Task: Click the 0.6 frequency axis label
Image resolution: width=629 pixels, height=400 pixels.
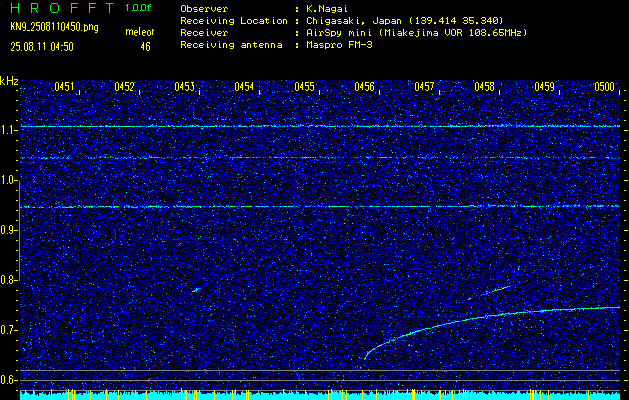Action: click(8, 380)
